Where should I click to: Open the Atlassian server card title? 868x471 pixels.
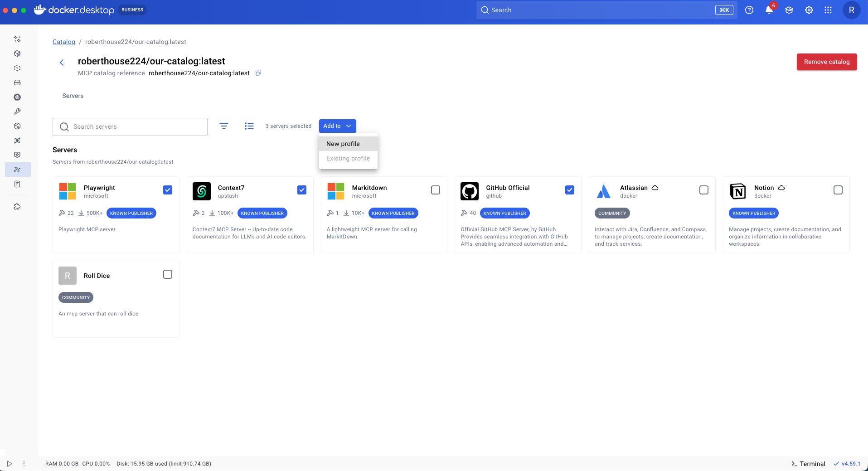tap(634, 188)
